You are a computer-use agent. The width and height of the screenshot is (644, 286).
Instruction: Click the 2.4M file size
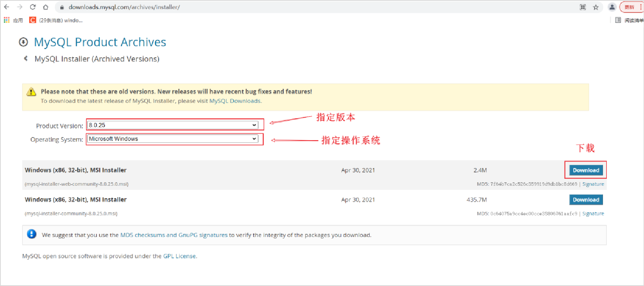tap(480, 170)
